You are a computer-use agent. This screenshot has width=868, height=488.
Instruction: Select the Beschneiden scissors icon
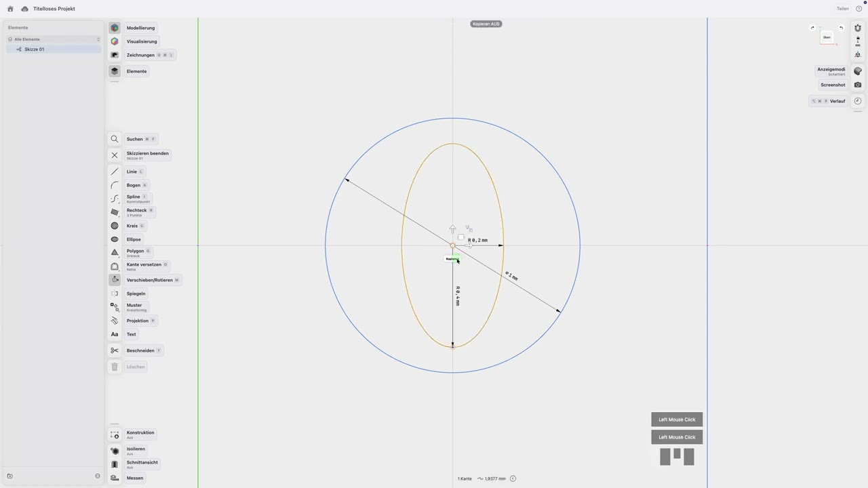tap(115, 350)
